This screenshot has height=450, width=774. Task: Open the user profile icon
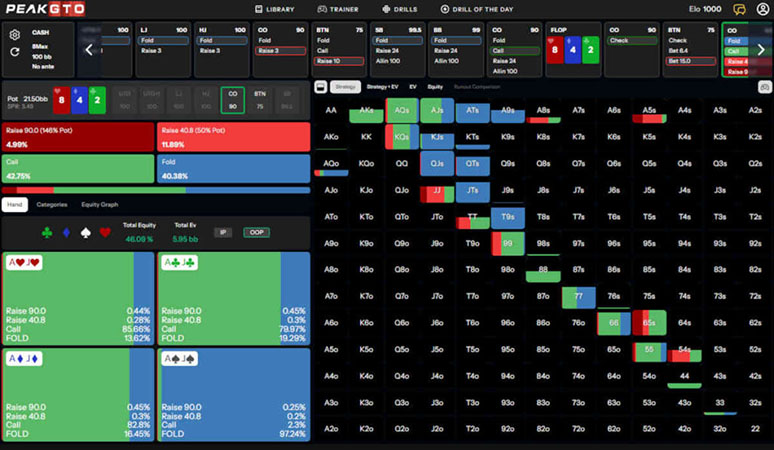pyautogui.click(x=761, y=9)
